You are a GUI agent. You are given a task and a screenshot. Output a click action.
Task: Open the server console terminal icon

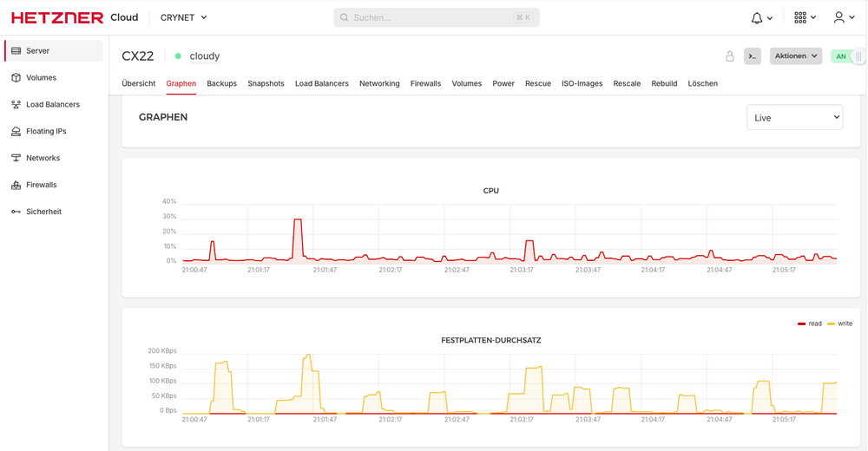pos(753,56)
